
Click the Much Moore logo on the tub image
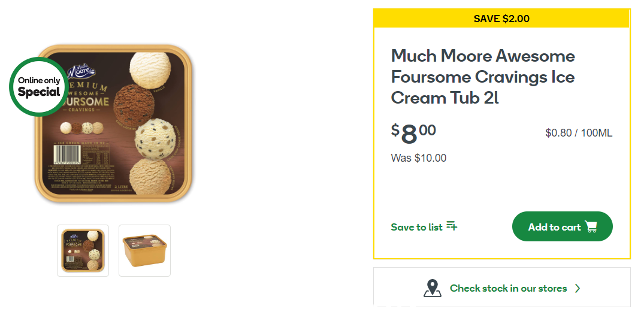81,70
